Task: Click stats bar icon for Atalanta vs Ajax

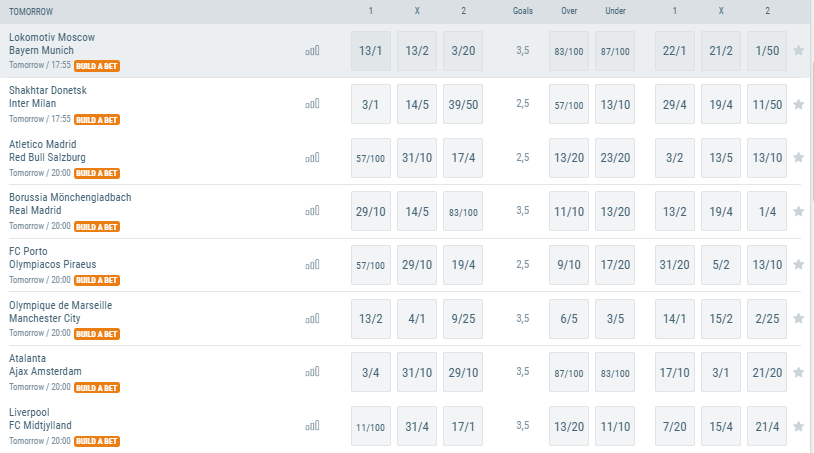Action: pos(313,372)
